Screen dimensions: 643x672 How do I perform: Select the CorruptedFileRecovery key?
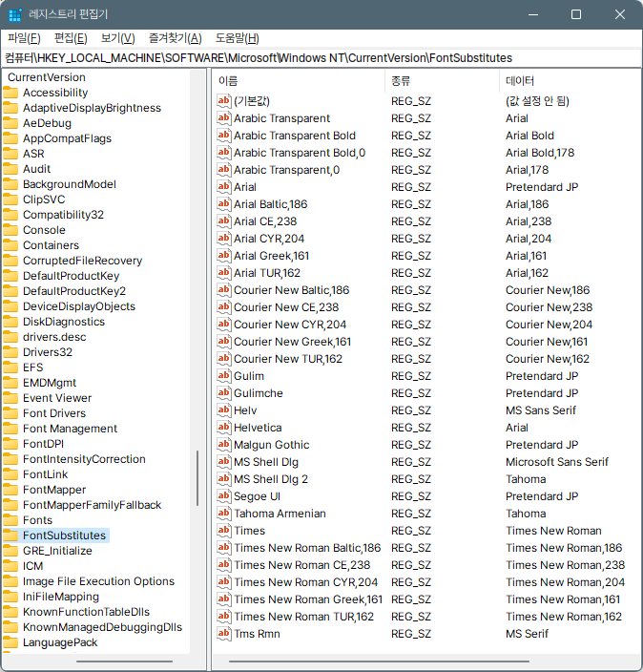coord(83,261)
